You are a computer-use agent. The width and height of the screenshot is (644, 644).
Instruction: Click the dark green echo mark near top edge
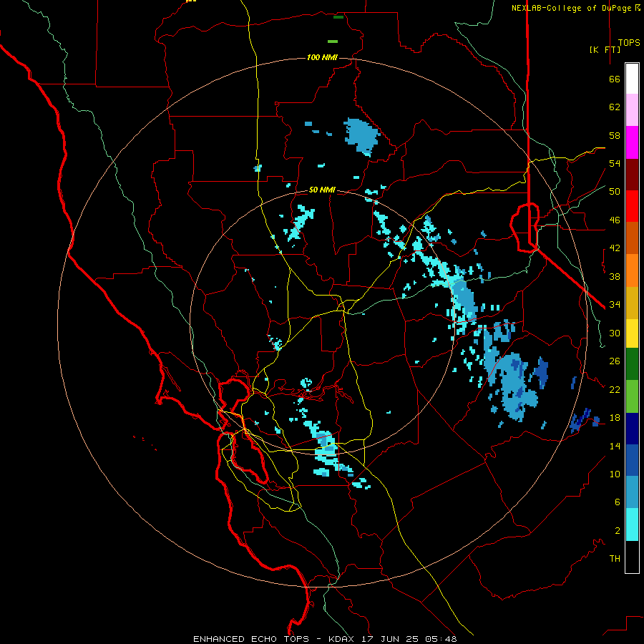pyautogui.click(x=338, y=17)
